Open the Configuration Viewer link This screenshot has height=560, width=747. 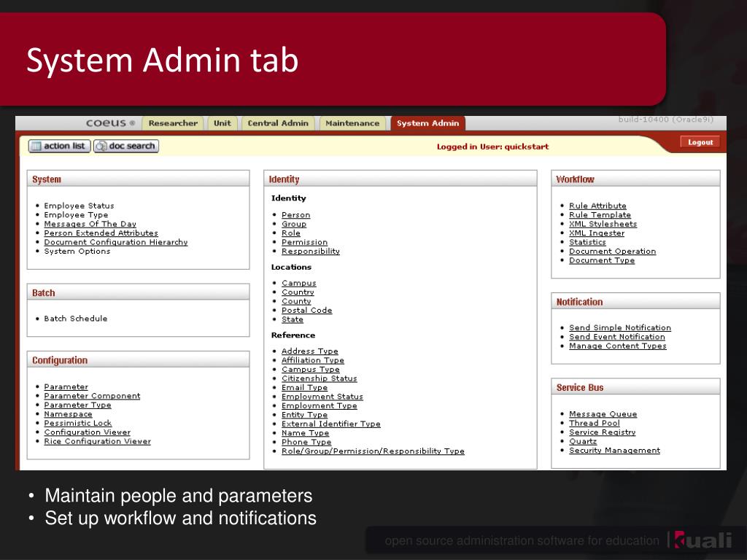[x=88, y=432]
